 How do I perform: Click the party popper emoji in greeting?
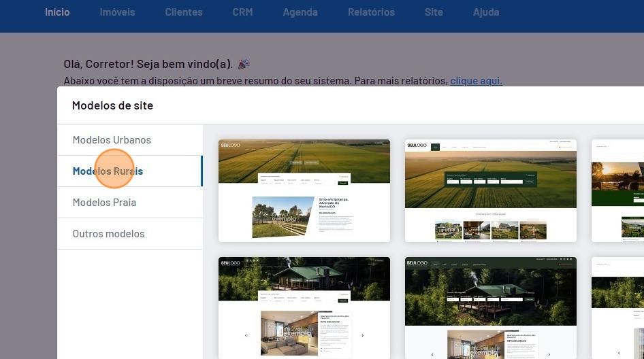(x=243, y=64)
